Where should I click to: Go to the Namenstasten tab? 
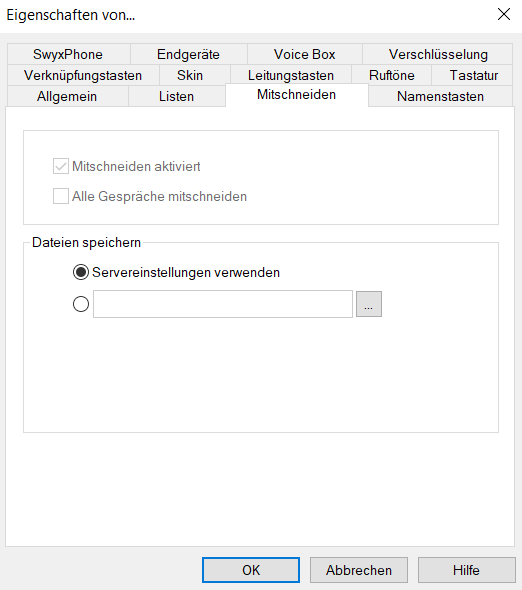tap(440, 96)
